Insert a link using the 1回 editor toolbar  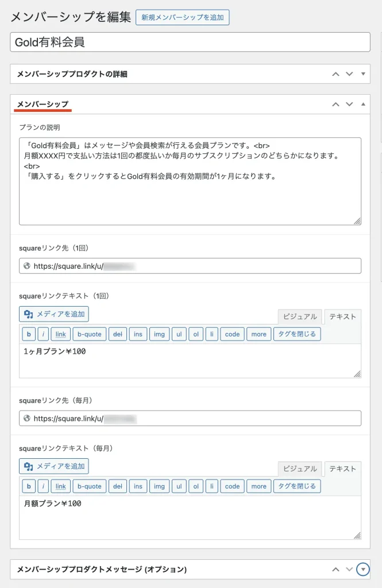click(x=60, y=334)
